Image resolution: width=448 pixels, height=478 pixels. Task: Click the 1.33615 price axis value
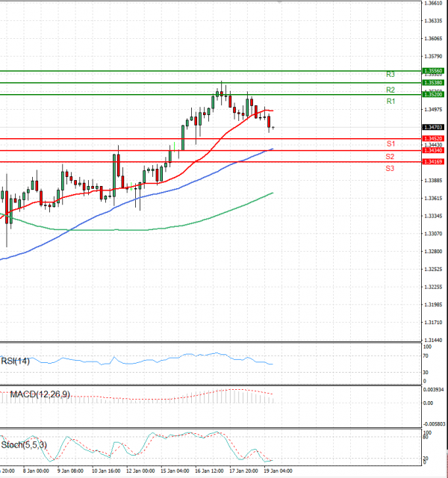pyautogui.click(x=433, y=199)
